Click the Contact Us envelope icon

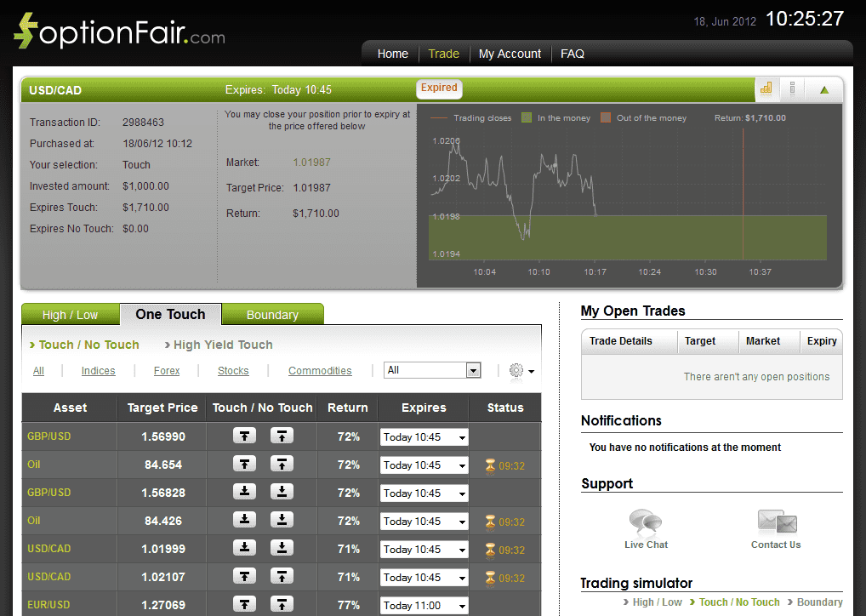pyautogui.click(x=775, y=519)
